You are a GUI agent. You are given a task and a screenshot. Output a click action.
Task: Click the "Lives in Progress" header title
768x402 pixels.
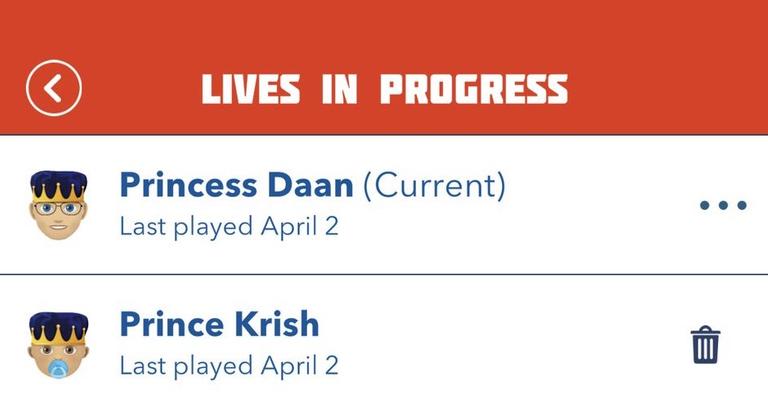click(384, 89)
